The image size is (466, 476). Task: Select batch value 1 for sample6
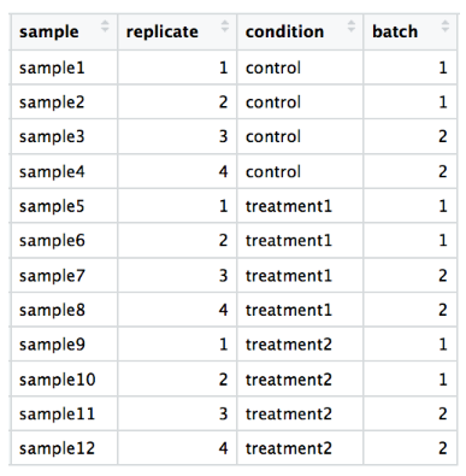443,240
